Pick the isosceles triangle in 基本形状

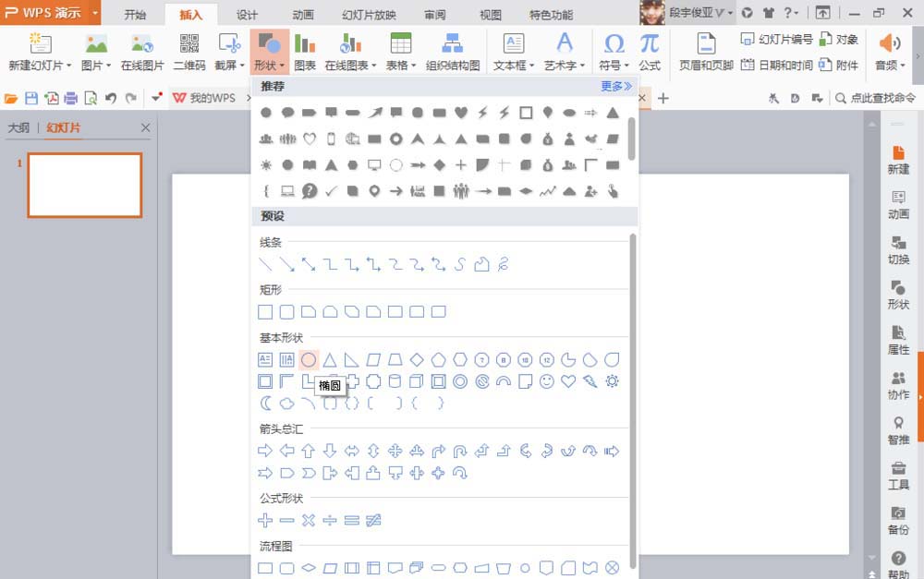point(330,359)
